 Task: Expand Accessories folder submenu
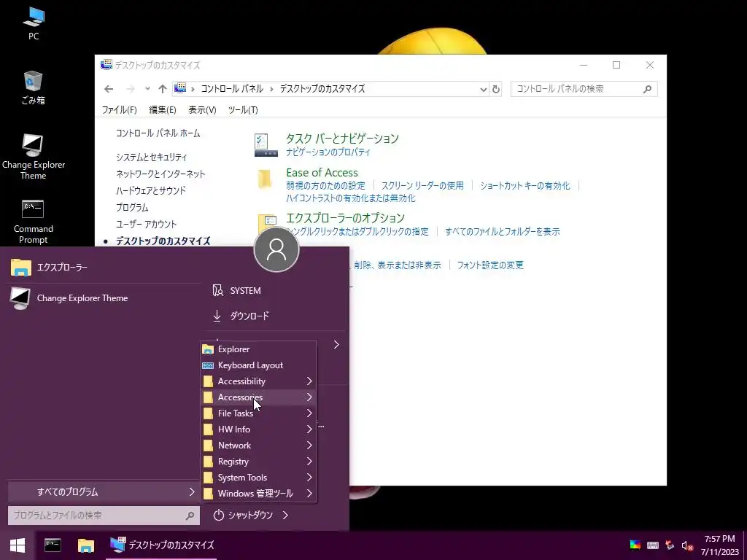258,397
